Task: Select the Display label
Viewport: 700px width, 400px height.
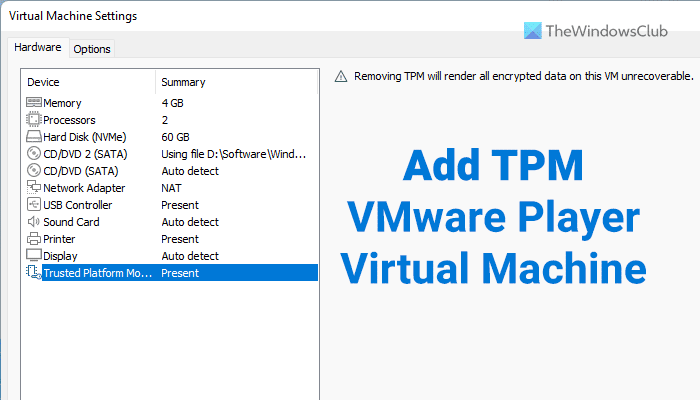Action: (x=60, y=256)
